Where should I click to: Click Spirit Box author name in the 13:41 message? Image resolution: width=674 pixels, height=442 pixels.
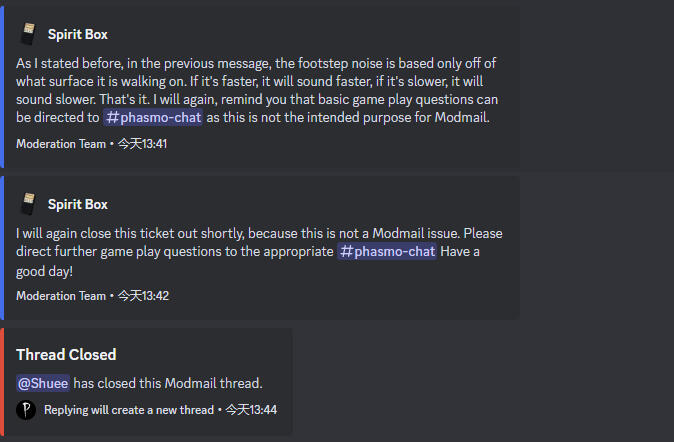pos(77,35)
